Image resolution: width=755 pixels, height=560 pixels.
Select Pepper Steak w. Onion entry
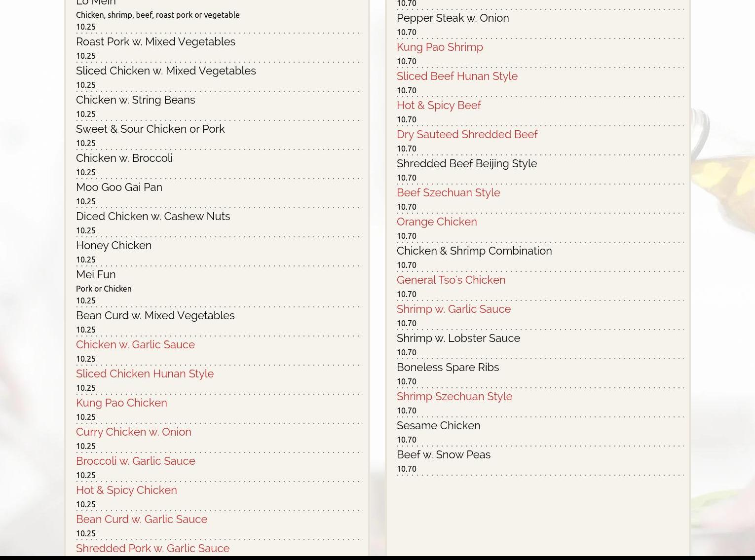(452, 18)
